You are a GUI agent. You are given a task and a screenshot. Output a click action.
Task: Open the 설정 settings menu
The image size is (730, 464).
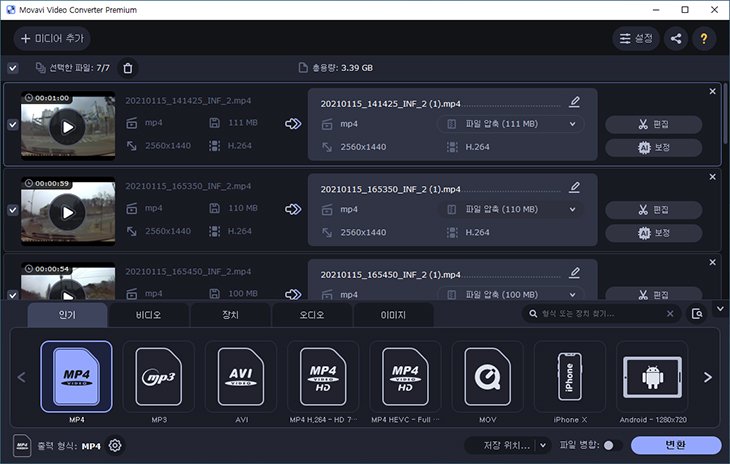click(636, 38)
